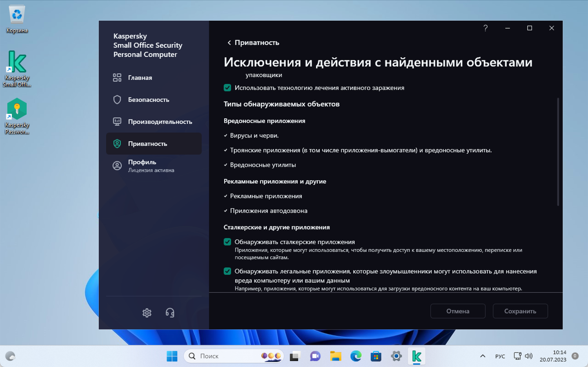This screenshot has width=588, height=367.
Task: Switch to the Производительность menu item
Action: point(154,121)
